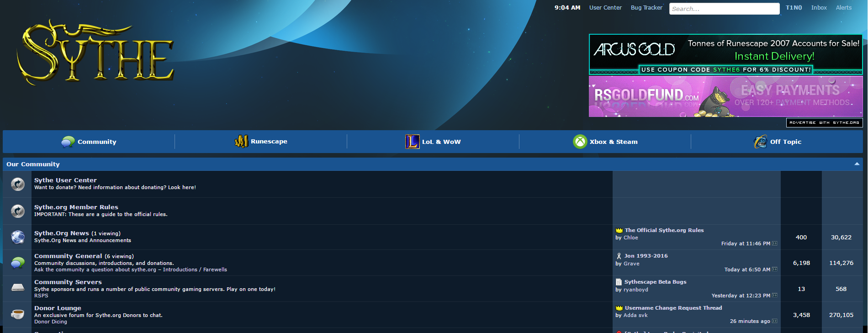Open Username Change Request Thread
Viewport: 868px width, 333px height.
[x=673, y=308]
